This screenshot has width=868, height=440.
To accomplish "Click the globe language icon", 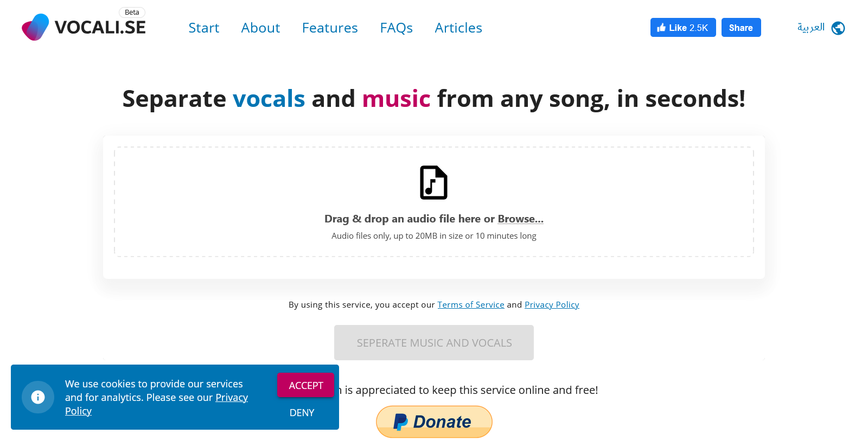I will click(838, 28).
